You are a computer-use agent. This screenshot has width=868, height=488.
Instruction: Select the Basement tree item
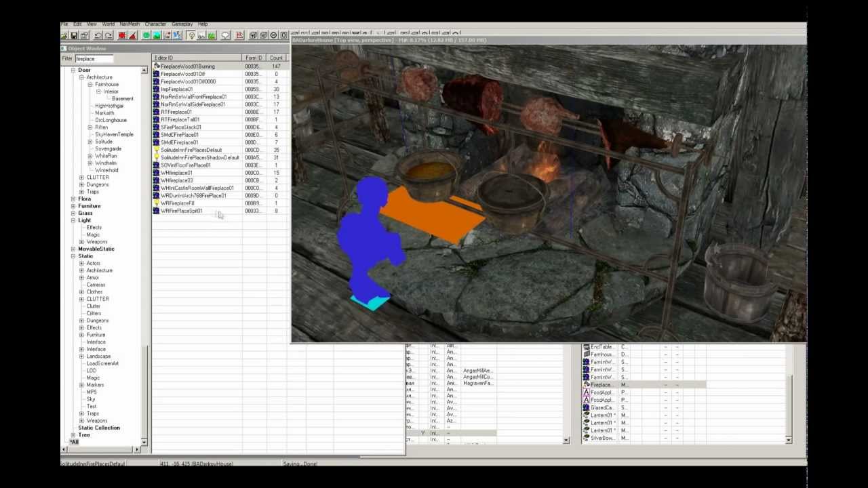(x=123, y=99)
